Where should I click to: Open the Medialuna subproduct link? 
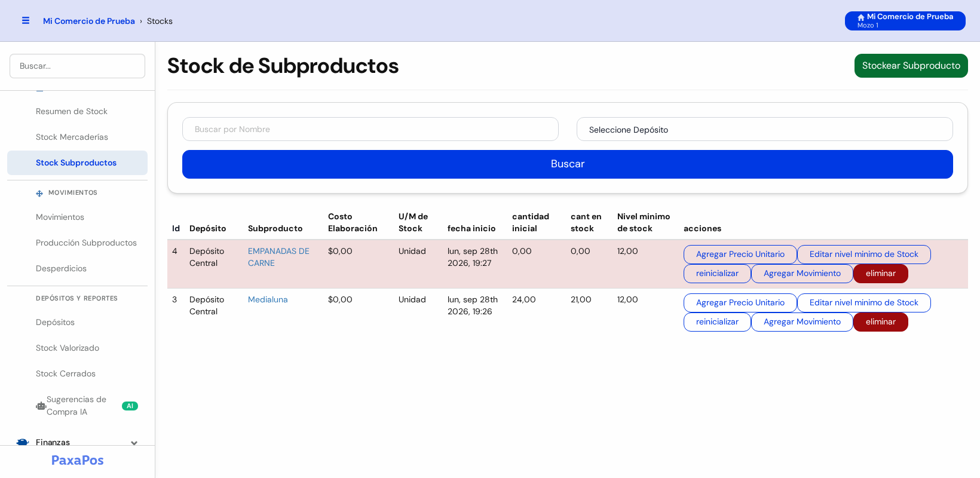[268, 299]
